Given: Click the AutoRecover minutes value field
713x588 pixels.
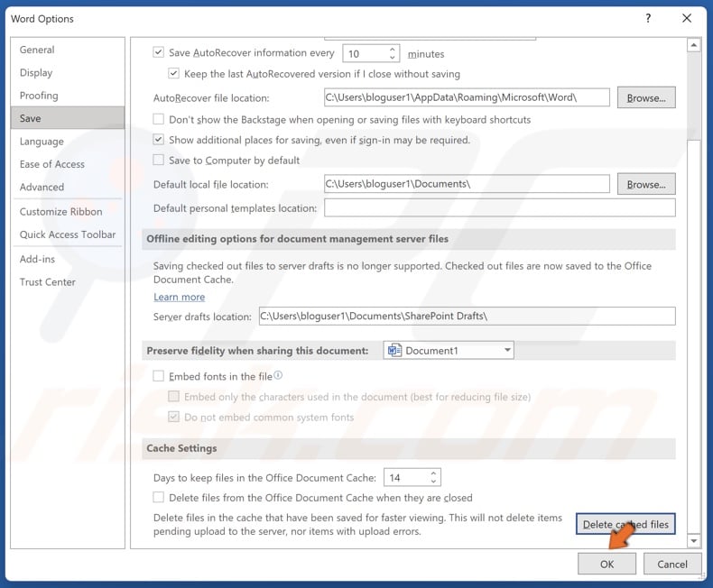Looking at the screenshot, I should point(366,53).
